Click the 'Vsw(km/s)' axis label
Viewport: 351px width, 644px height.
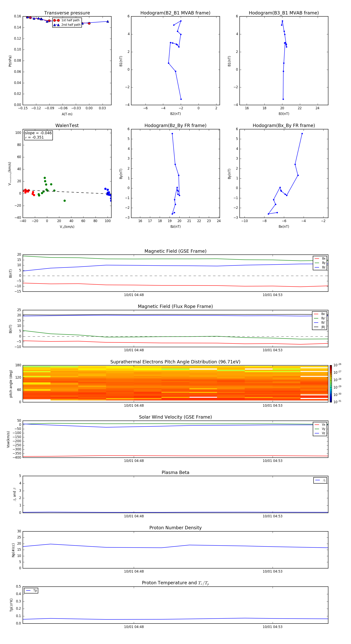click(8, 439)
